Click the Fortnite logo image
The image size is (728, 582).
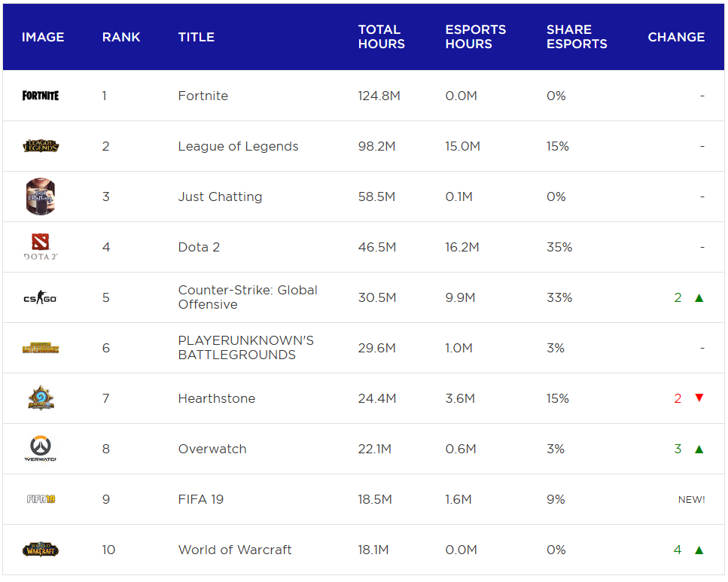click(x=41, y=96)
